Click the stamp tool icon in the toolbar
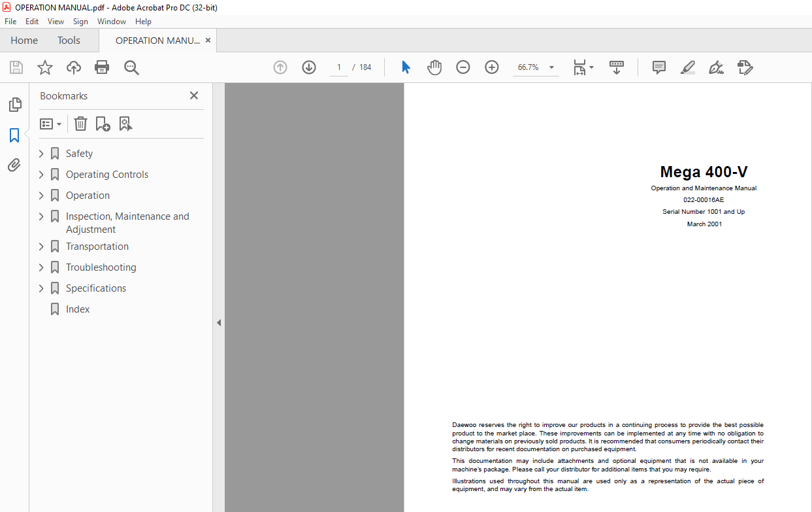The width and height of the screenshot is (812, 512). 745,67
